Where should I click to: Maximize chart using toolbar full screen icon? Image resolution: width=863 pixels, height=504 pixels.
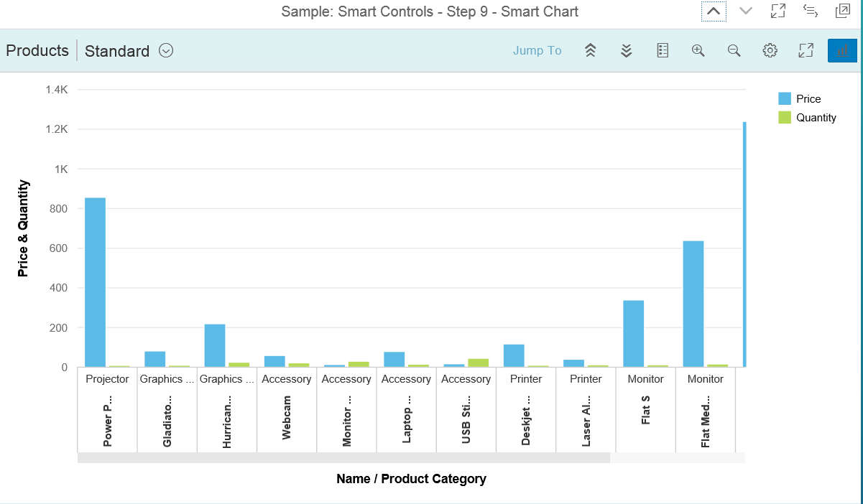point(806,50)
